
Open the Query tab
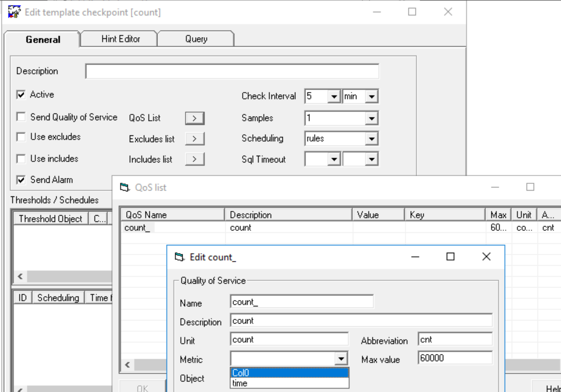tap(196, 39)
